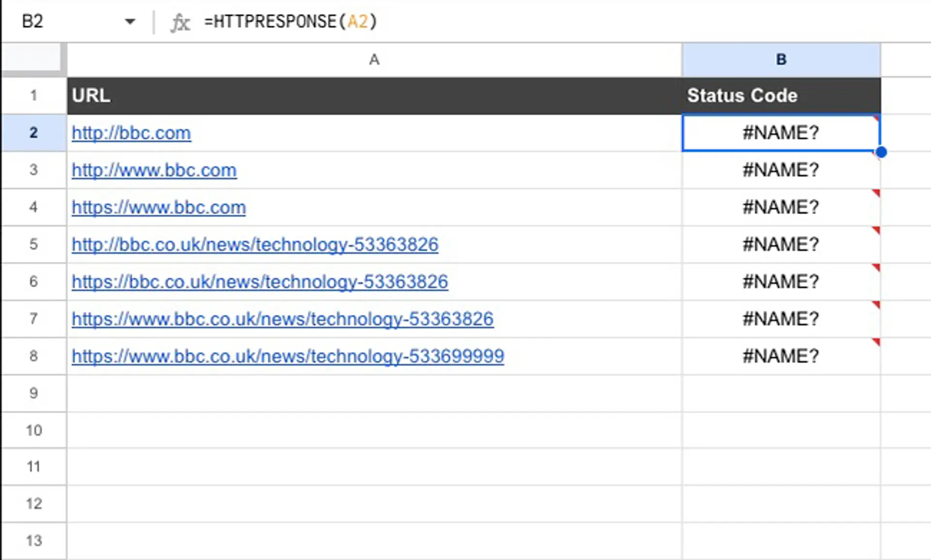931x560 pixels.
Task: Select the #NAME? cell in row 7
Action: pyautogui.click(x=781, y=319)
